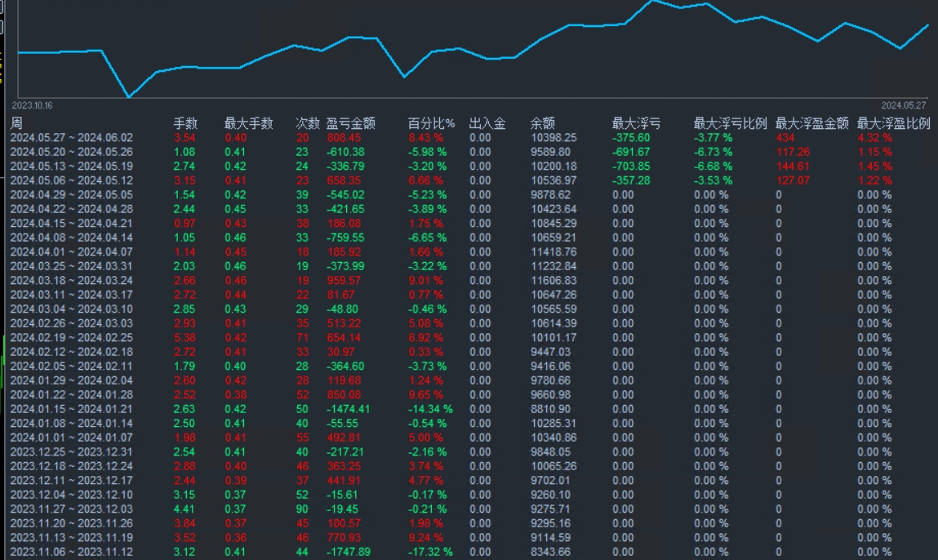The width and height of the screenshot is (938, 560).
Task: Click the 最大浮盈比例 column header
Action: coord(894,123)
